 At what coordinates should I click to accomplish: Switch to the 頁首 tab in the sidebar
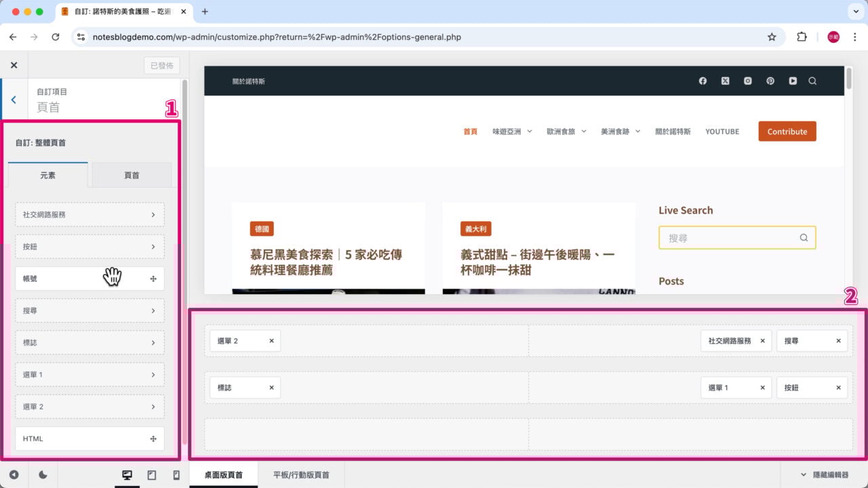(132, 175)
